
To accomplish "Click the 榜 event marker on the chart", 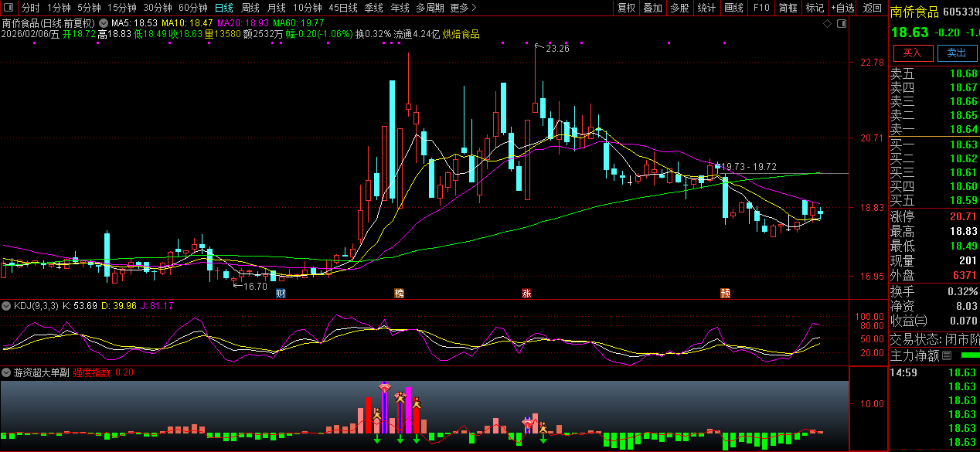I will pyautogui.click(x=399, y=294).
